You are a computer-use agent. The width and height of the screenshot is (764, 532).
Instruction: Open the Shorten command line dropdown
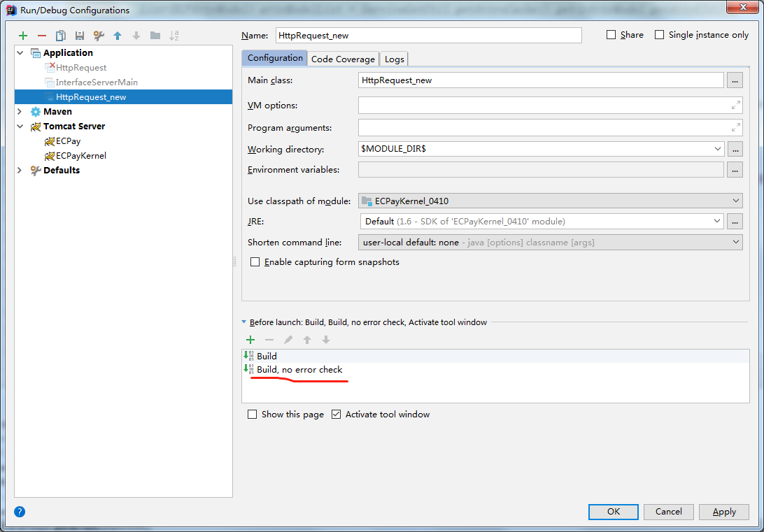tap(550, 242)
